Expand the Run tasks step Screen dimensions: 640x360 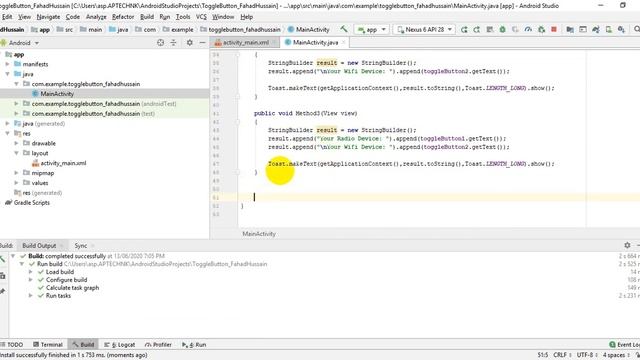point(31,296)
